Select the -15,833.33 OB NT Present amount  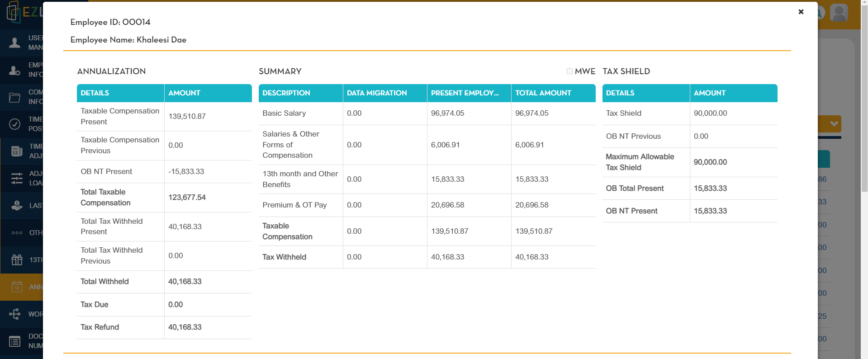[x=186, y=171]
